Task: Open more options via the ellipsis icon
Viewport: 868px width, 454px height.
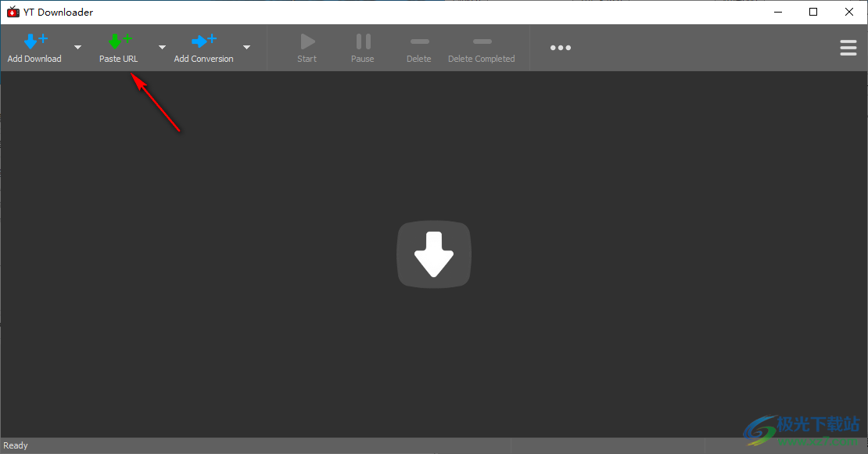Action: tap(561, 48)
